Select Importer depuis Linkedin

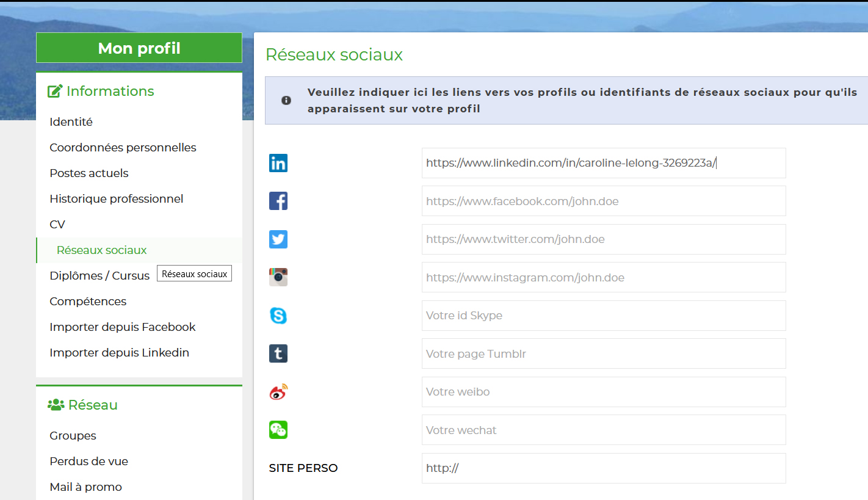tap(119, 353)
